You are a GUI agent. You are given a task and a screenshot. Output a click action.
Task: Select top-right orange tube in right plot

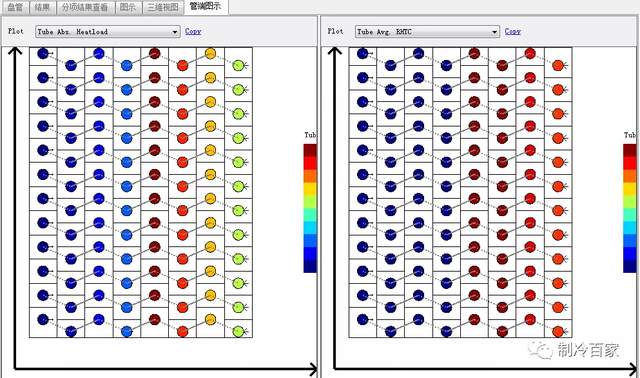pyautogui.click(x=558, y=65)
